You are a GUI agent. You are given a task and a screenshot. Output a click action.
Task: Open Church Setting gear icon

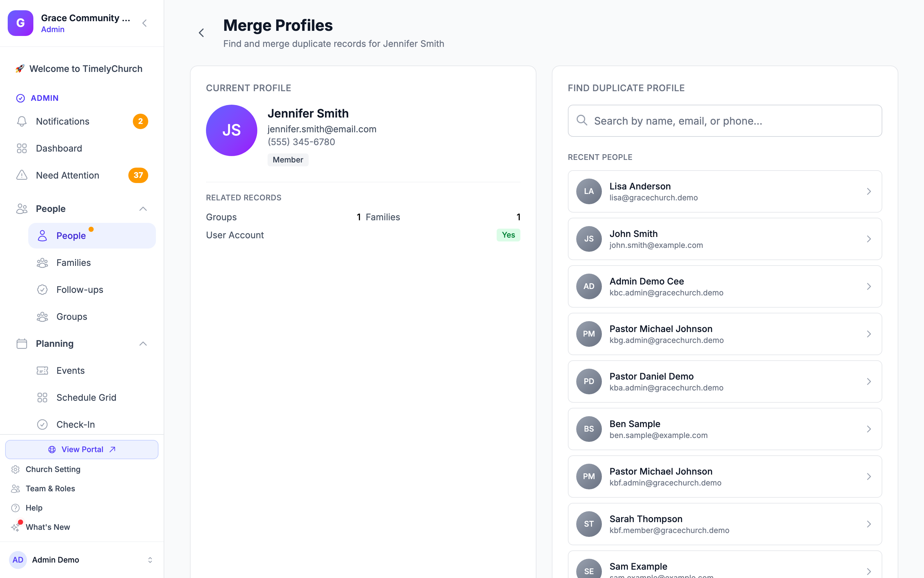click(x=16, y=469)
